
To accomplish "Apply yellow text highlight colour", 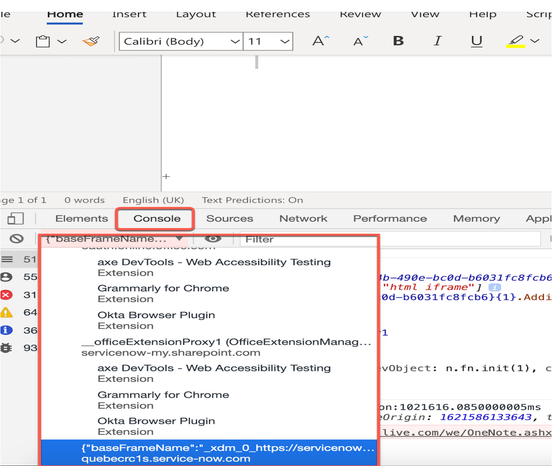I will click(x=515, y=41).
